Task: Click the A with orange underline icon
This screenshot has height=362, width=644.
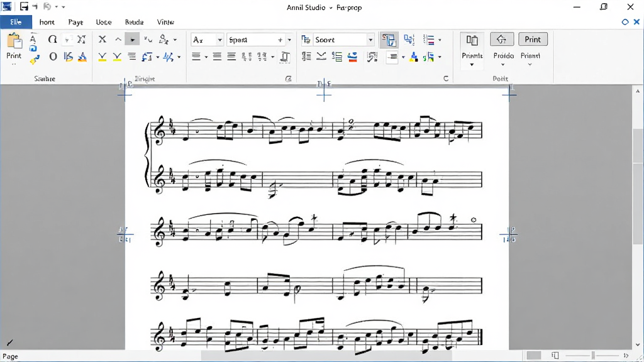Action: 82,57
